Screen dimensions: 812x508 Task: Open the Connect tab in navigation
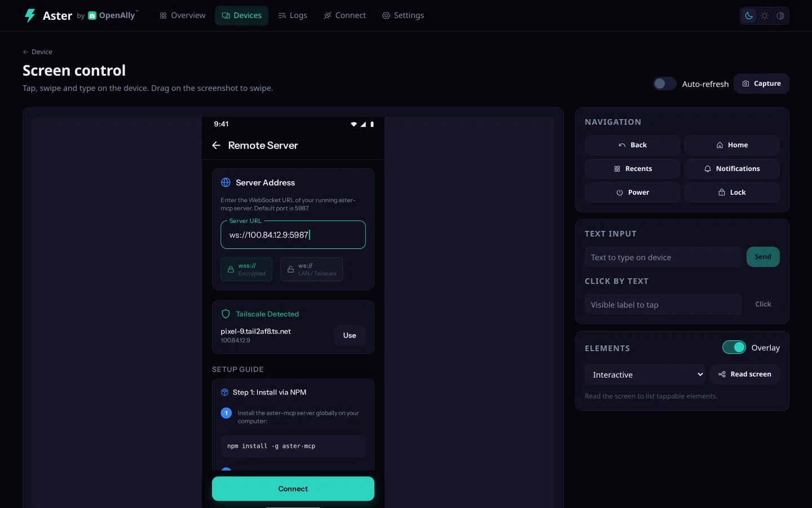pos(345,15)
